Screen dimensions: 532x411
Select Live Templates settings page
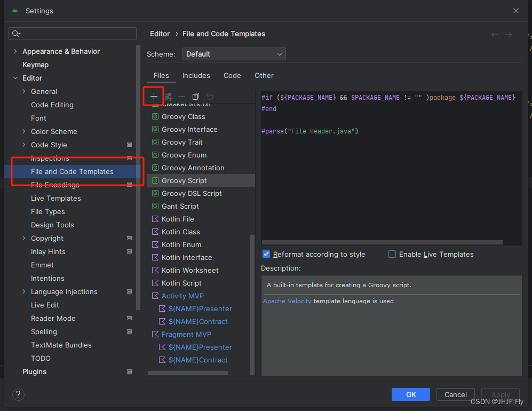[x=55, y=198]
